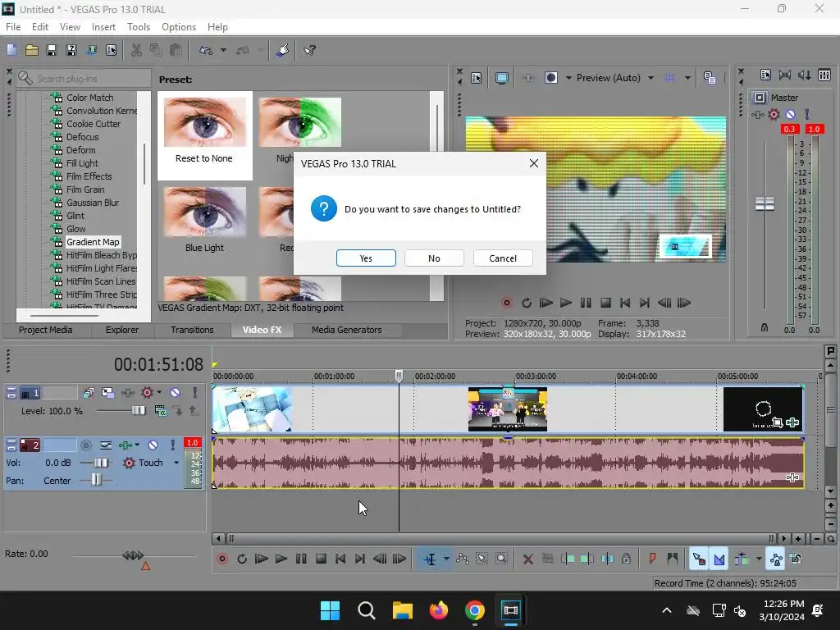This screenshot has width=840, height=630.
Task: Click No in the save dialog
Action: point(434,258)
